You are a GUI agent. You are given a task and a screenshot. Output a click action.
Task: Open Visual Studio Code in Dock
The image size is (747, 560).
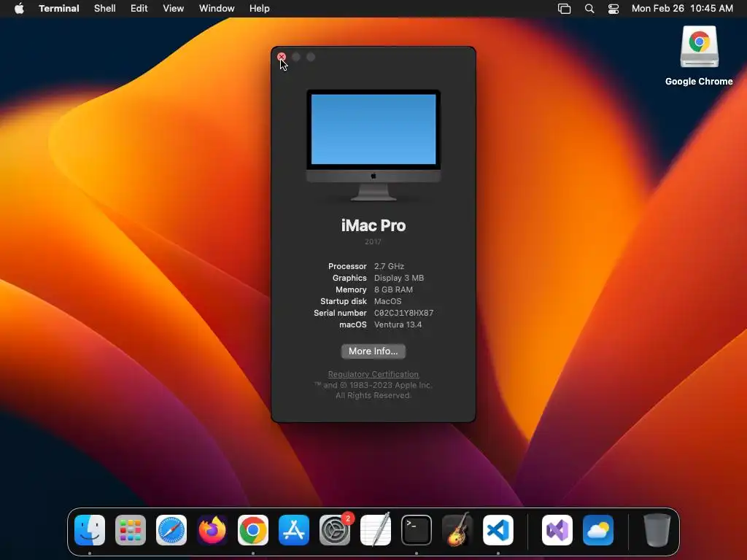pos(498,530)
